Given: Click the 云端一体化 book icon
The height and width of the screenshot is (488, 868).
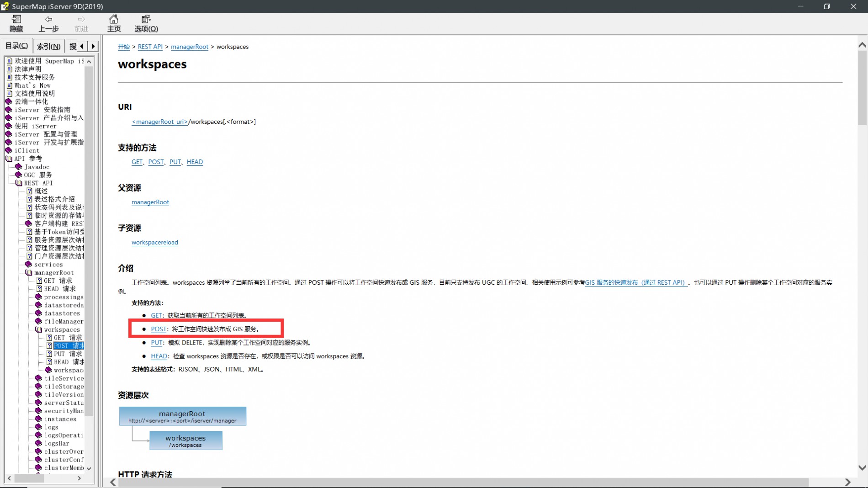Looking at the screenshot, I should (x=9, y=101).
